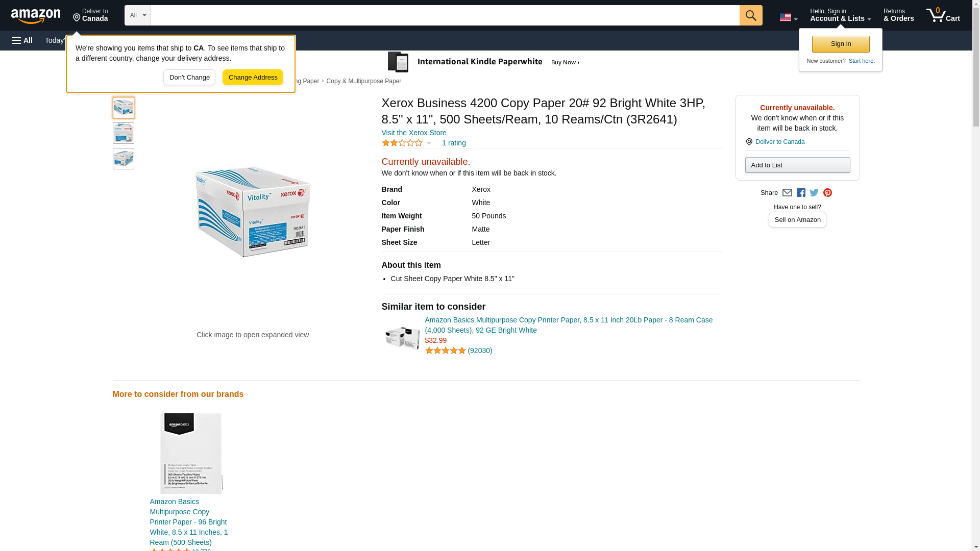The height and width of the screenshot is (551, 980).
Task: Select the third product thumbnail
Action: tap(124, 159)
